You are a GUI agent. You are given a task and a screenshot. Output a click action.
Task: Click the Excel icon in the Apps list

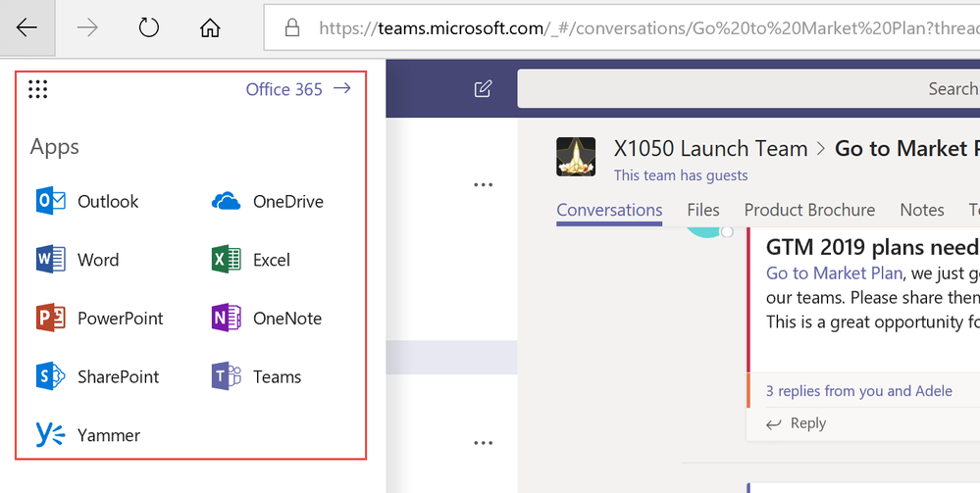pos(227,260)
